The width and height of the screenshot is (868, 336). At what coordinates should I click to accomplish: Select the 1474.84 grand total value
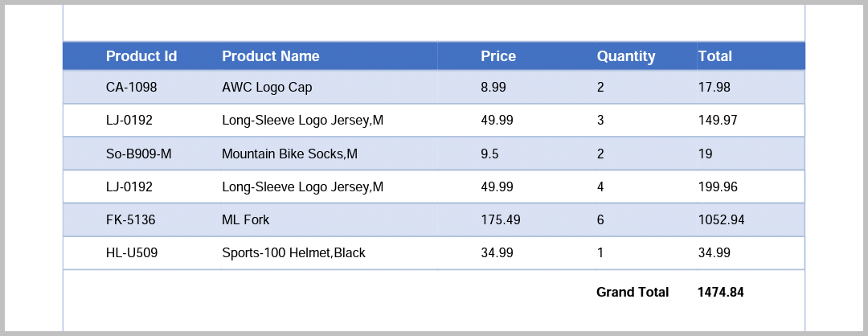(x=721, y=293)
